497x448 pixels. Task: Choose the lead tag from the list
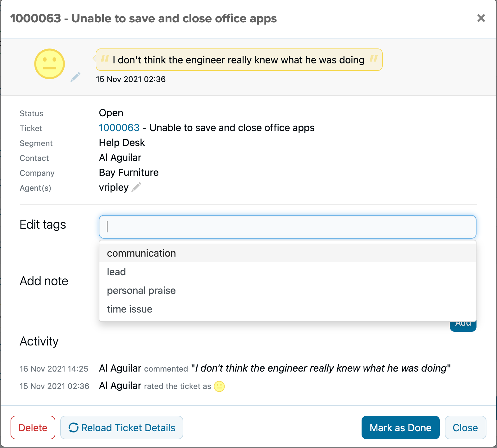coord(116,272)
